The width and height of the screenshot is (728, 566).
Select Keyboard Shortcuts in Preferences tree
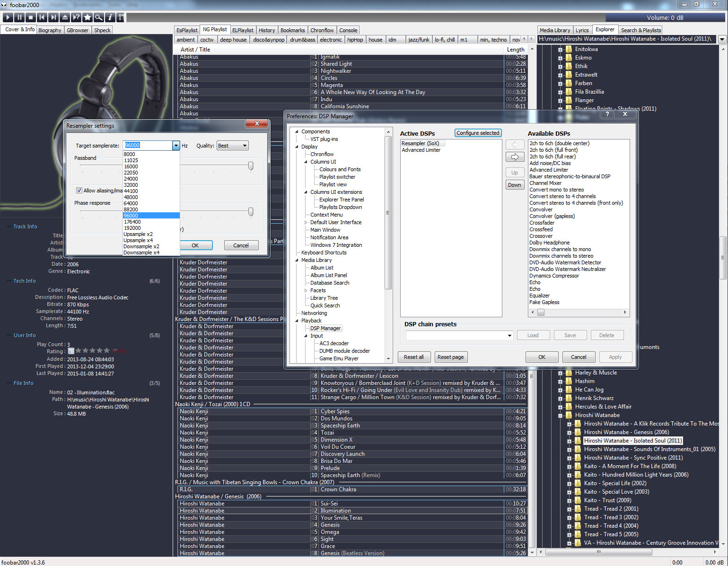point(324,253)
